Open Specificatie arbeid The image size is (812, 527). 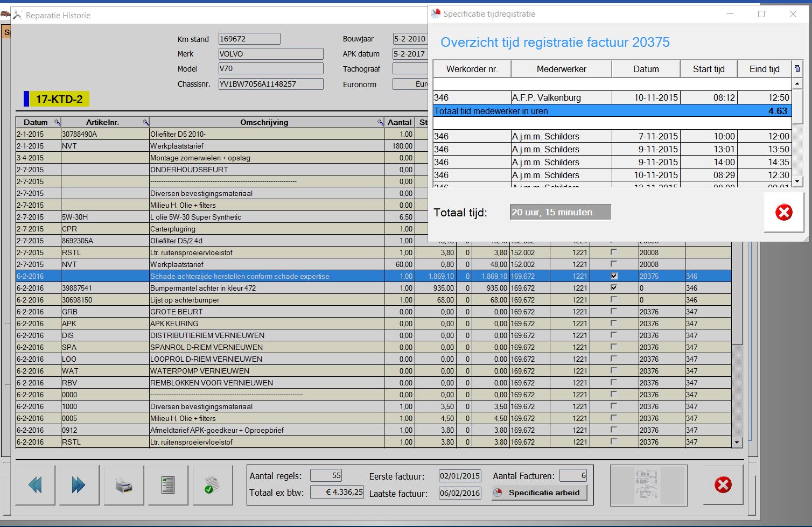(539, 493)
